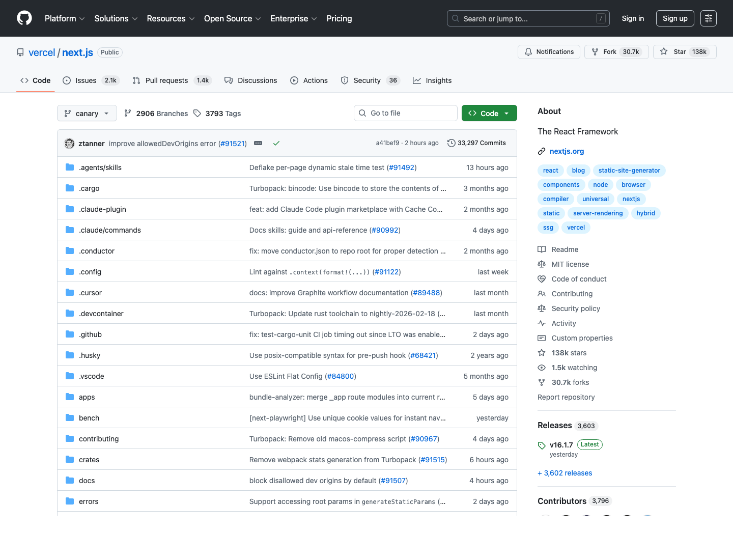The width and height of the screenshot is (733, 560).
Task: Click the GitHub logo in the header
Action: pyautogui.click(x=24, y=18)
